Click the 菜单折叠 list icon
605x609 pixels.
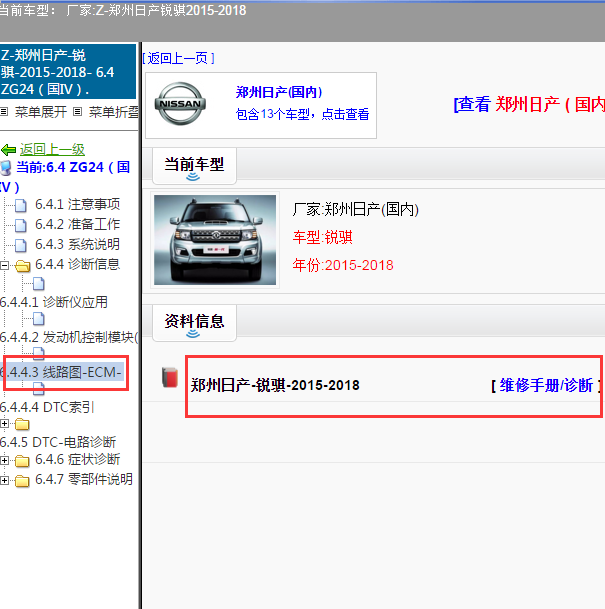click(78, 112)
